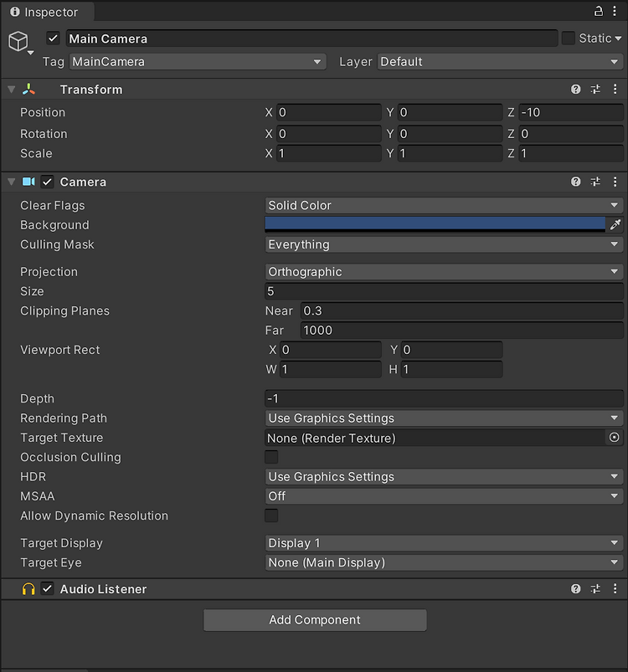
Task: Collapse the Transform component foldout
Action: click(12, 90)
